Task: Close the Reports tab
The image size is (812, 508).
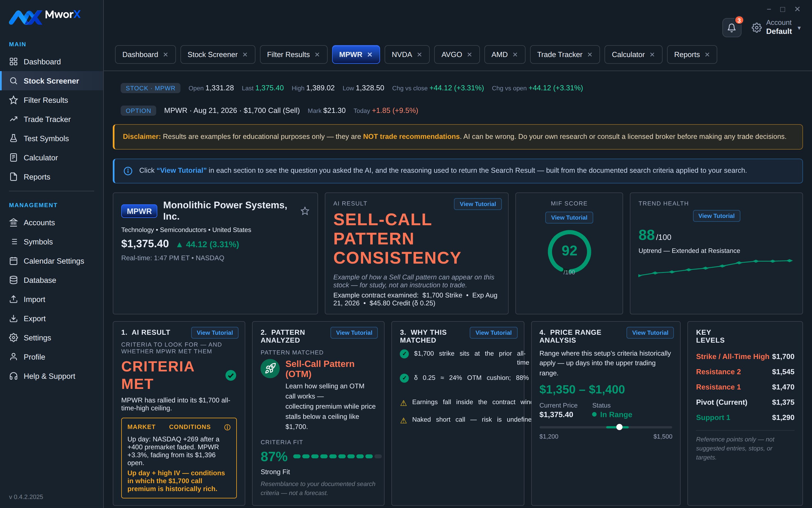Action: pos(707,55)
